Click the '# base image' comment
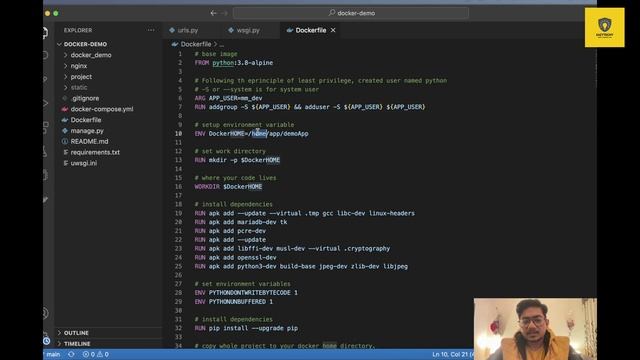Viewport: 640px width, 360px height. pos(216,54)
